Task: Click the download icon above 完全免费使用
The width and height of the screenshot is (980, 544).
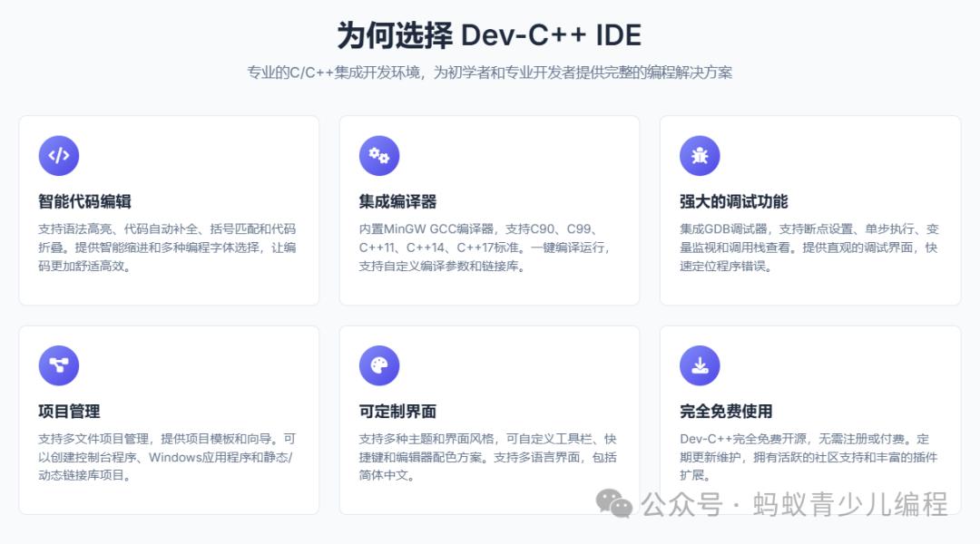Action: pyautogui.click(x=700, y=365)
